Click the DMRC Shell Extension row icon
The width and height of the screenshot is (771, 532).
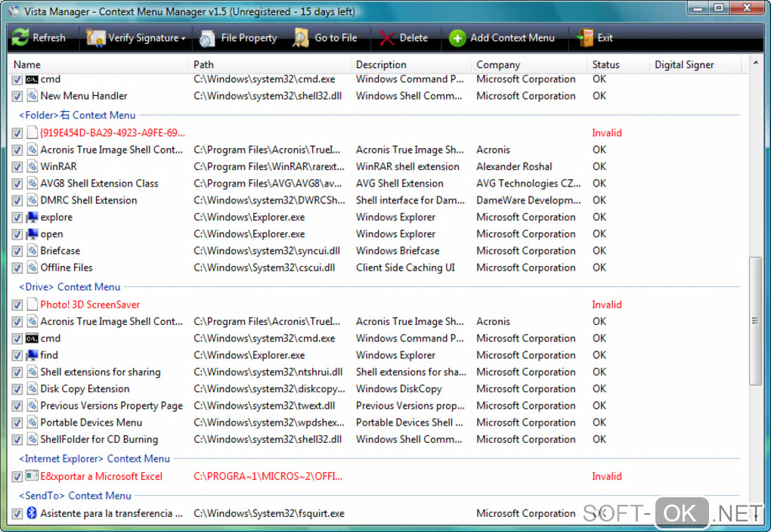[33, 199]
